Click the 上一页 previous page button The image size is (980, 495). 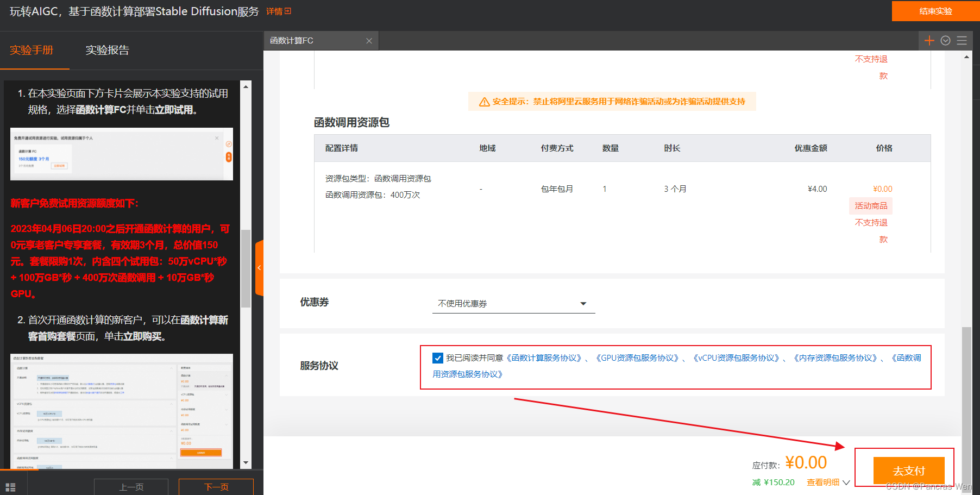point(131,487)
